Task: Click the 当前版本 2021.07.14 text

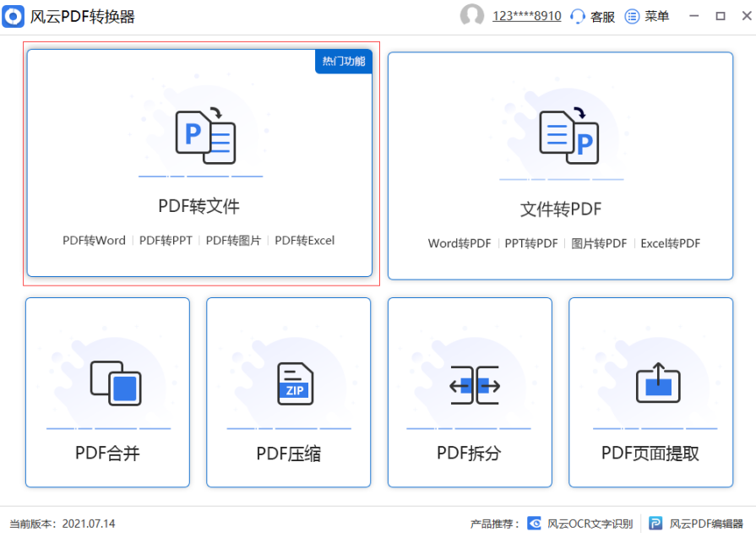Action: pos(63,524)
